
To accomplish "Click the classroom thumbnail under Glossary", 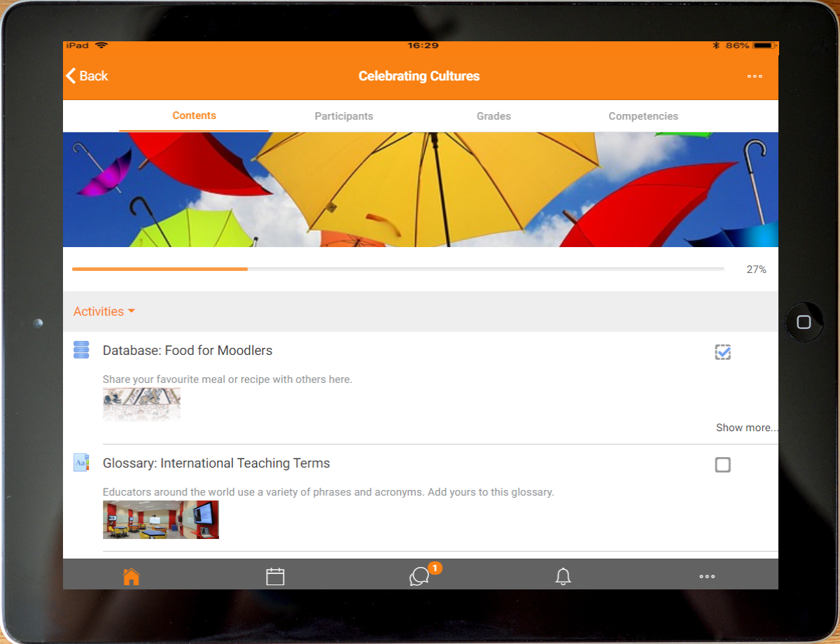I will (x=161, y=519).
